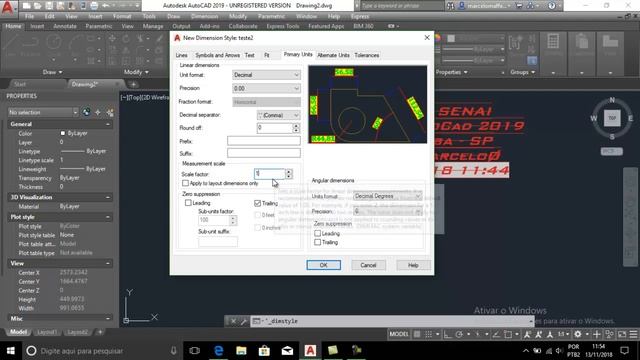Toggle linear Trailing zero suppression checkbox

click(x=258, y=203)
